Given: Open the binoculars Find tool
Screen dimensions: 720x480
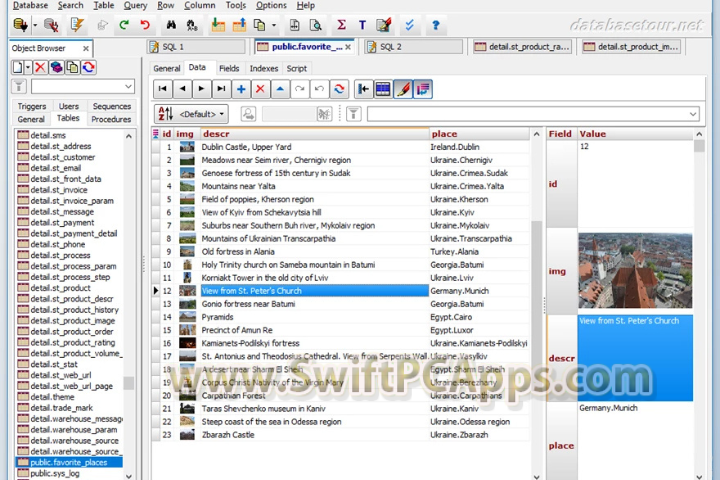Looking at the screenshot, I should [x=171, y=25].
